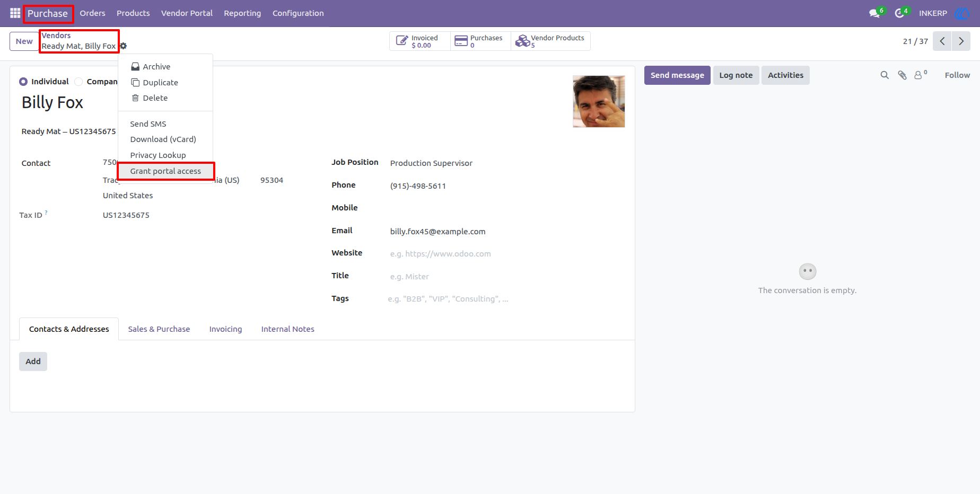The image size is (980, 494).
Task: Choose Privacy Lookup menu entry
Action: pos(165,155)
